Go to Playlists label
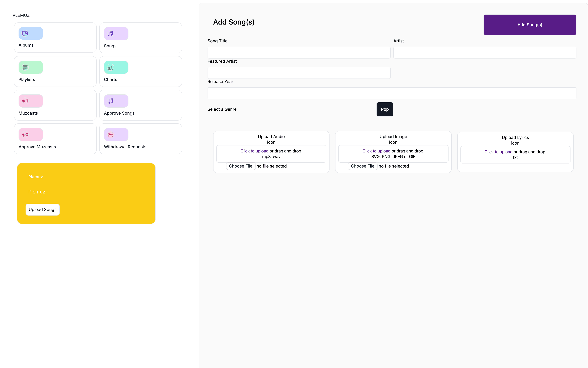This screenshot has height=368, width=588. tap(27, 80)
